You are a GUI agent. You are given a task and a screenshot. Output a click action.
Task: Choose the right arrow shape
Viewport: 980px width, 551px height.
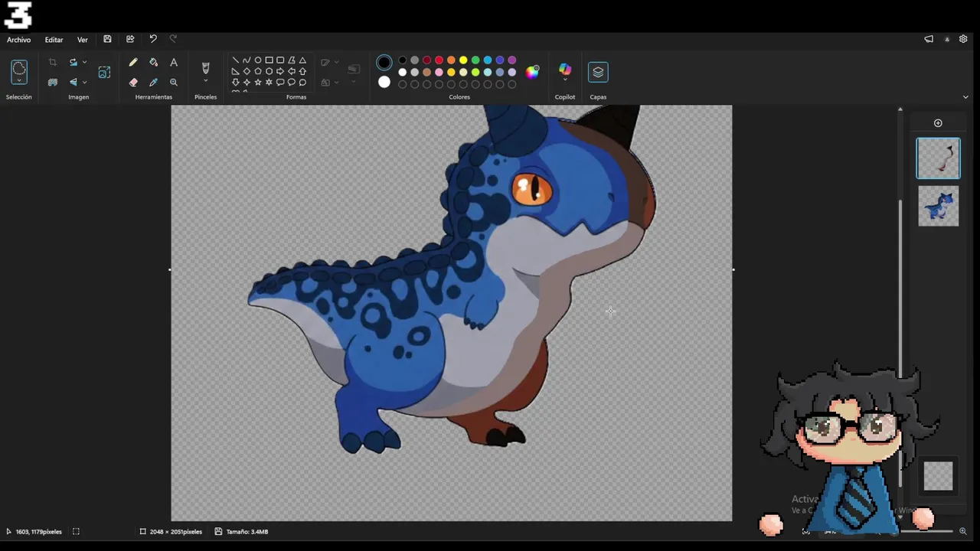[280, 71]
